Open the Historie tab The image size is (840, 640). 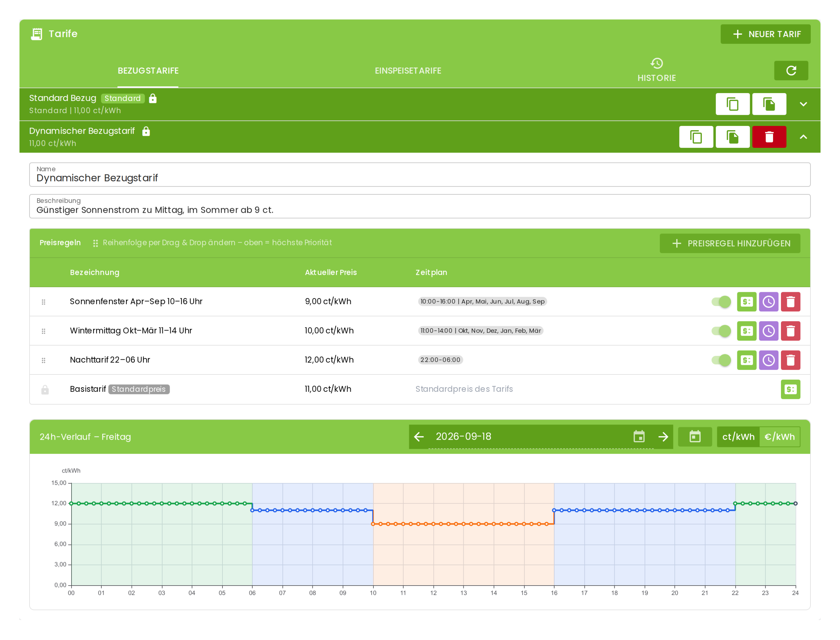point(657,70)
